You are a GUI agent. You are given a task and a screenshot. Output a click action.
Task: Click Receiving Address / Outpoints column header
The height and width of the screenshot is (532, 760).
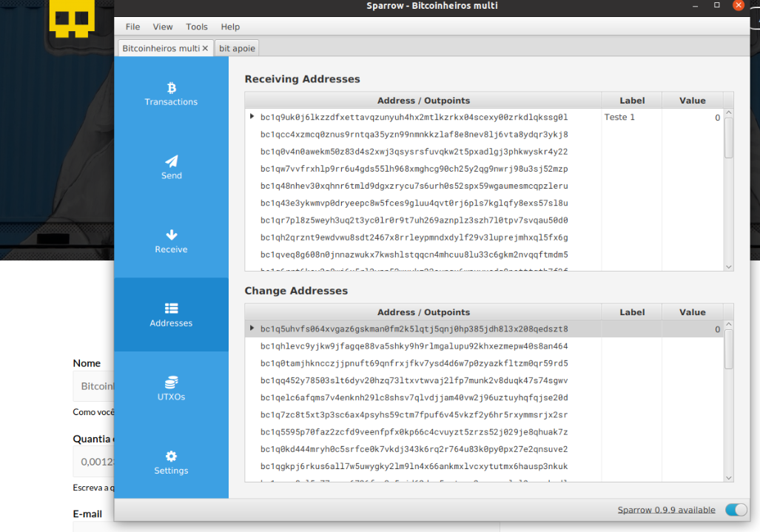coord(423,101)
